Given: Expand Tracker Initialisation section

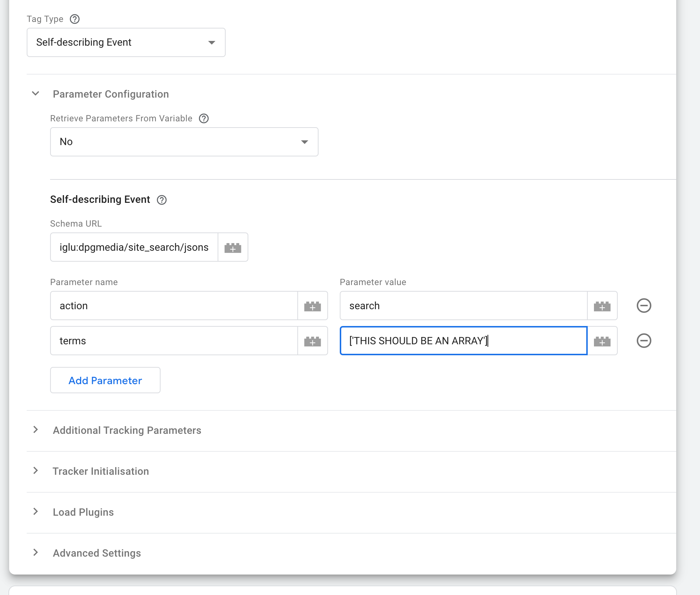Looking at the screenshot, I should click(35, 471).
